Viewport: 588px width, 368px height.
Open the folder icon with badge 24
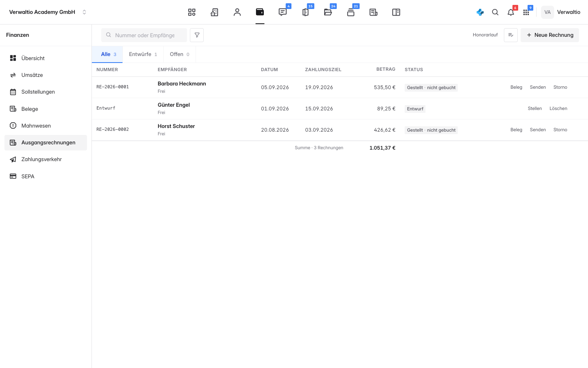[328, 12]
